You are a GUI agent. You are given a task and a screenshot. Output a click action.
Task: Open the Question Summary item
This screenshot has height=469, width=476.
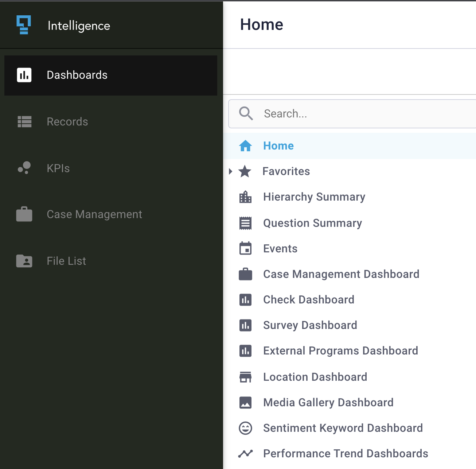312,223
